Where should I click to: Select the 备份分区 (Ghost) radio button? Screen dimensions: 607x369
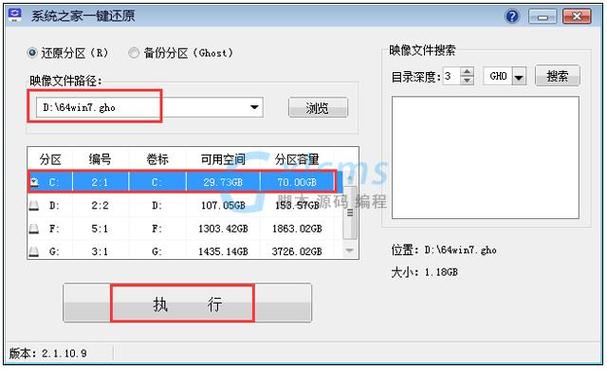(x=134, y=53)
